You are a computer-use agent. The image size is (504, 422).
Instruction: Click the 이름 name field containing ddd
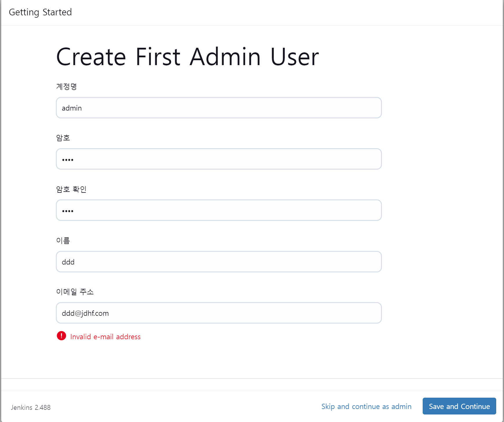[219, 262]
